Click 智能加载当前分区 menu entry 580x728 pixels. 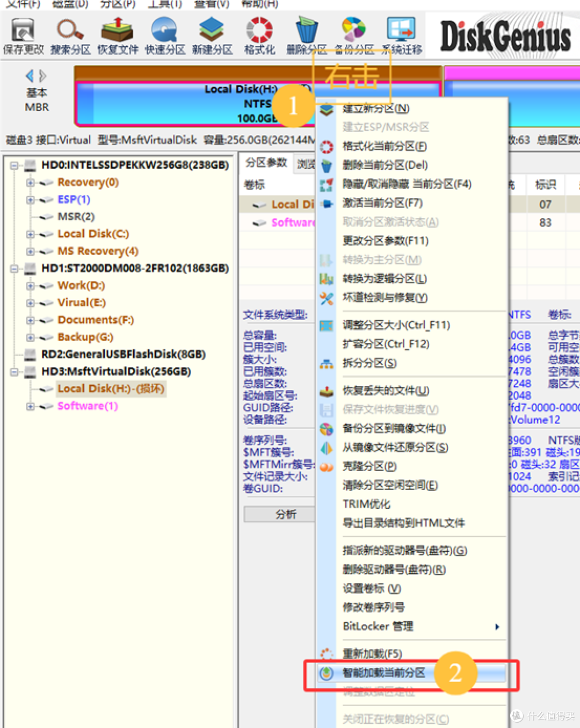412,673
